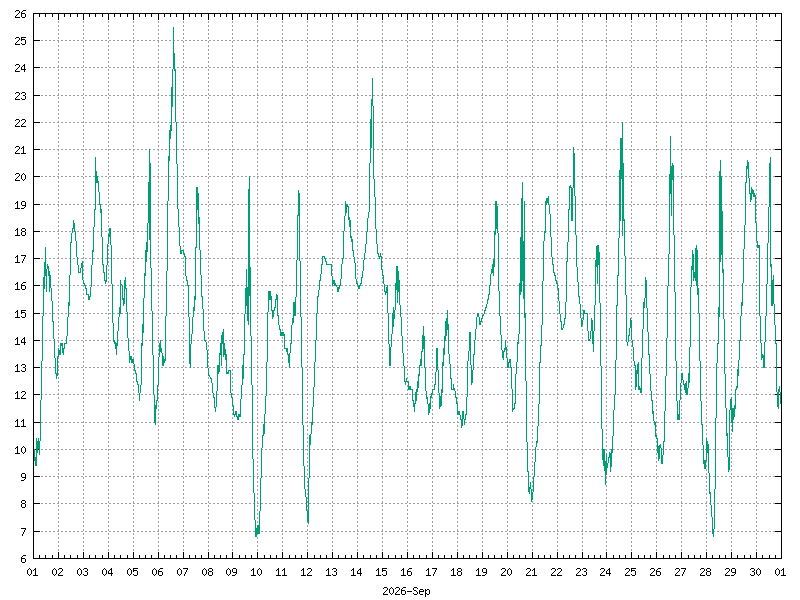Click the highest peak on Sep 06
Image resolution: width=800 pixels, height=600 pixels.
tap(173, 28)
